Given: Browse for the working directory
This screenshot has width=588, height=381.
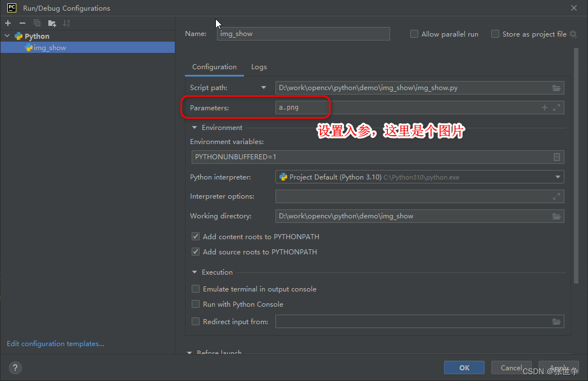Looking at the screenshot, I should (557, 216).
